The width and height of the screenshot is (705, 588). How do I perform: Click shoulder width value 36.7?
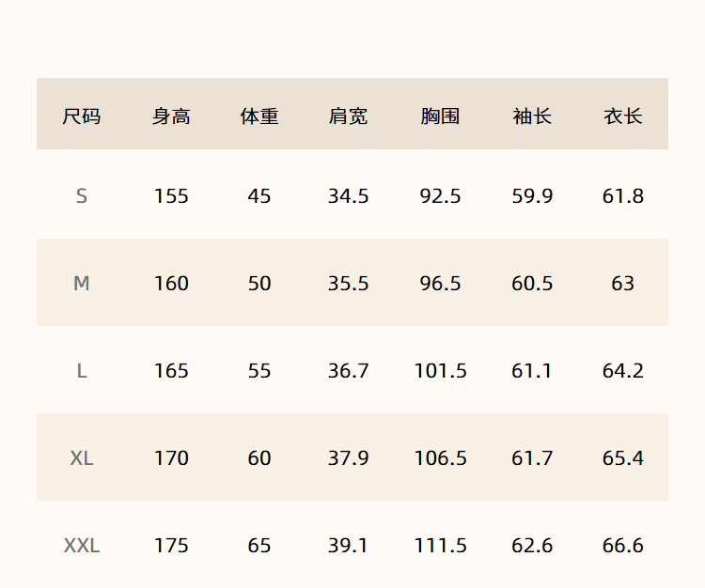[348, 371]
